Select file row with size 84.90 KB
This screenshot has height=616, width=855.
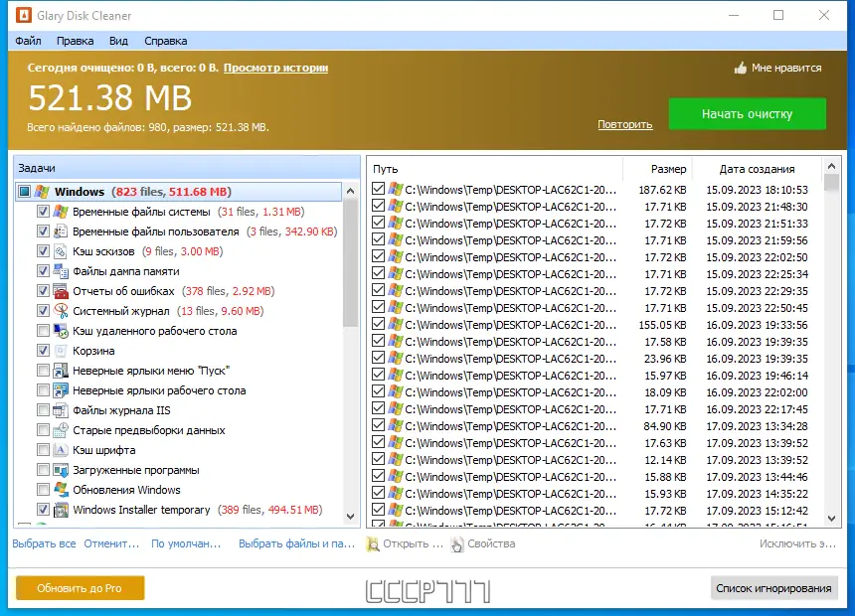595,426
